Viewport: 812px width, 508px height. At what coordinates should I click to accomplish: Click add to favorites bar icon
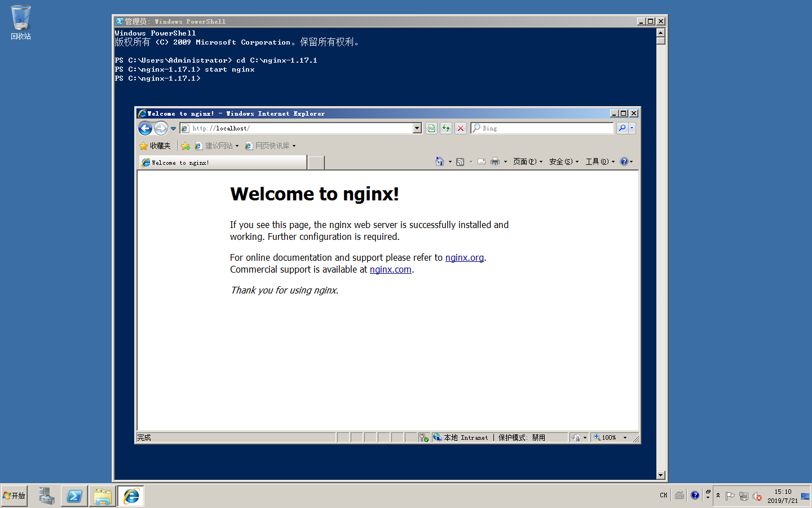click(186, 146)
